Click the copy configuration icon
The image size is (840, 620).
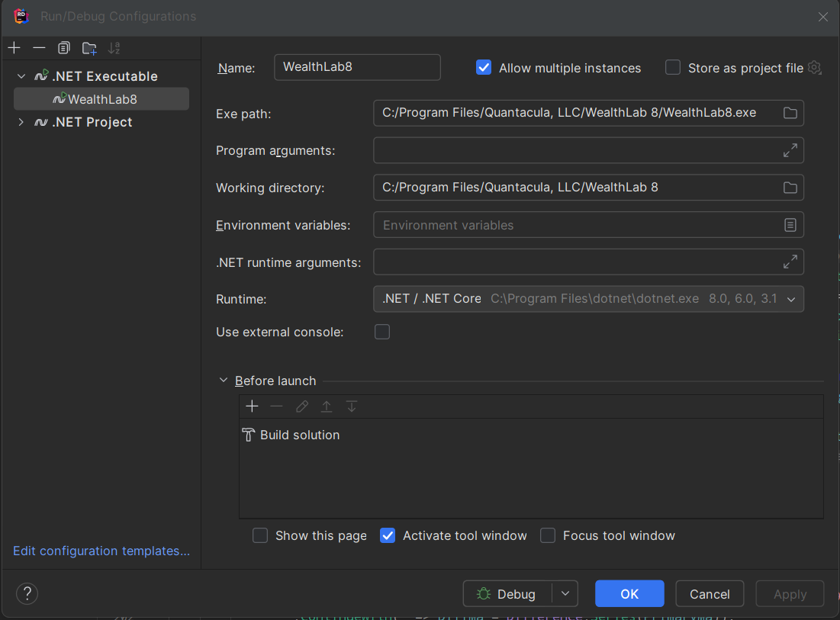click(x=64, y=48)
